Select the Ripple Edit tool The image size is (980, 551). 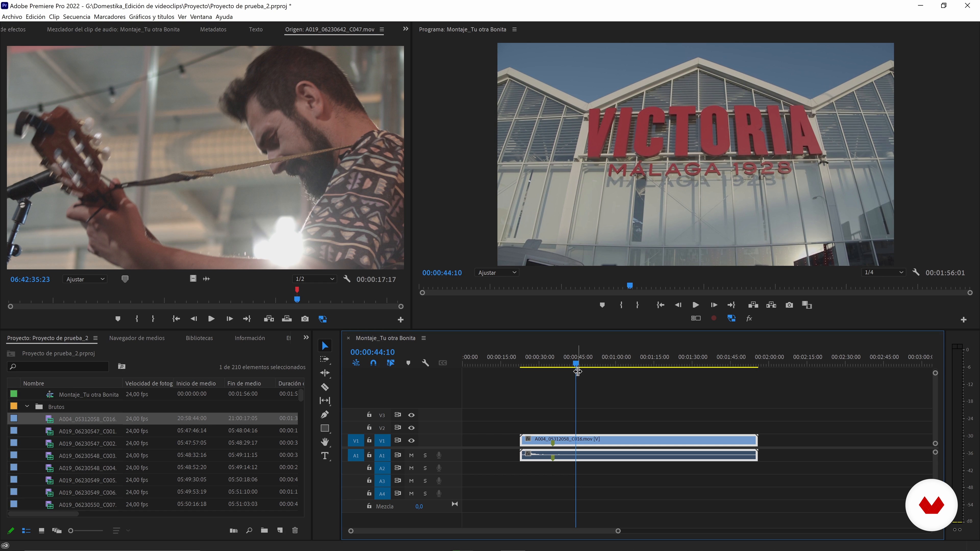[x=325, y=373]
